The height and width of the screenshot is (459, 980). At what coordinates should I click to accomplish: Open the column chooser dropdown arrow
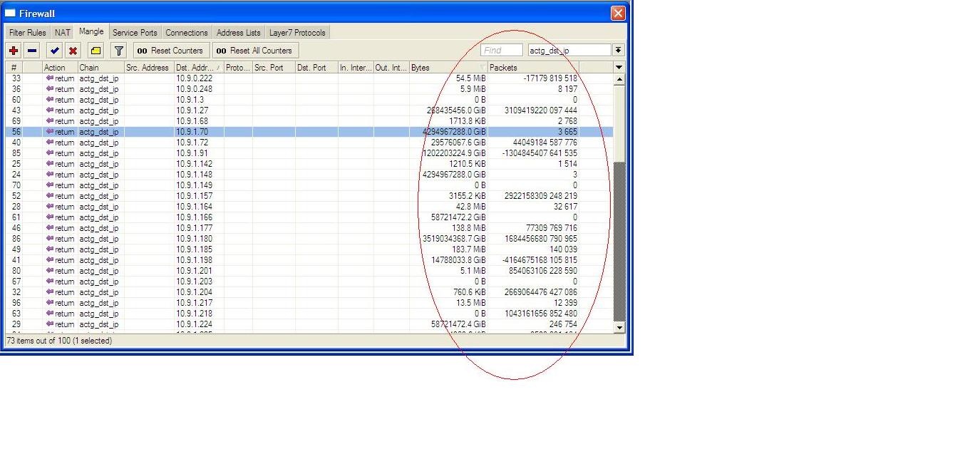pyautogui.click(x=619, y=68)
